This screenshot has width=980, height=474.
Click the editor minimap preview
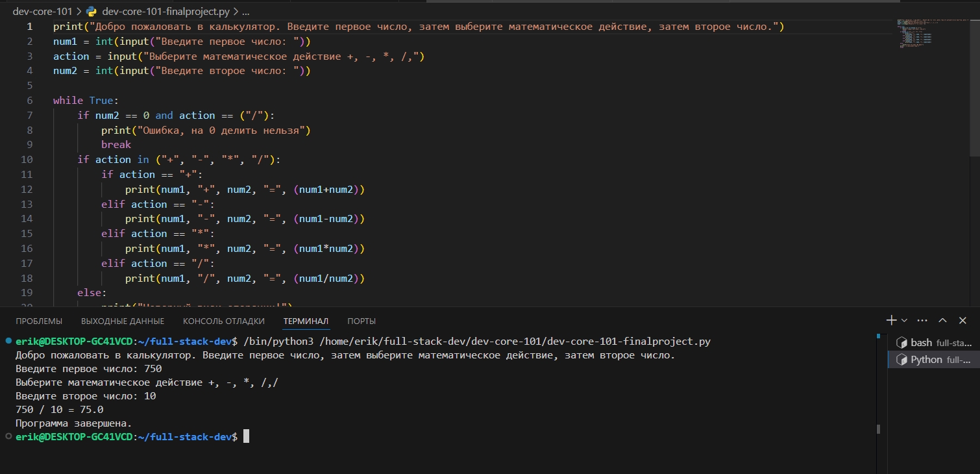pyautogui.click(x=932, y=34)
